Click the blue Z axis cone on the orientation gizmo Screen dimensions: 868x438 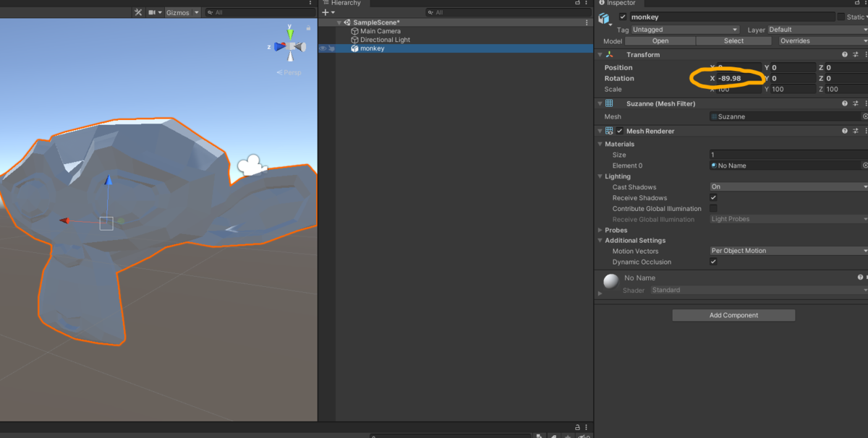tap(280, 47)
